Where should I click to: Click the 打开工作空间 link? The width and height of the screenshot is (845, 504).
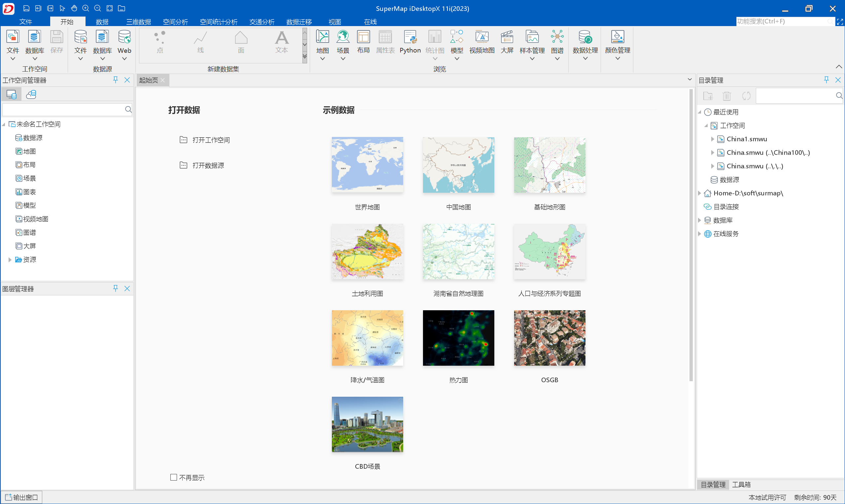click(211, 140)
